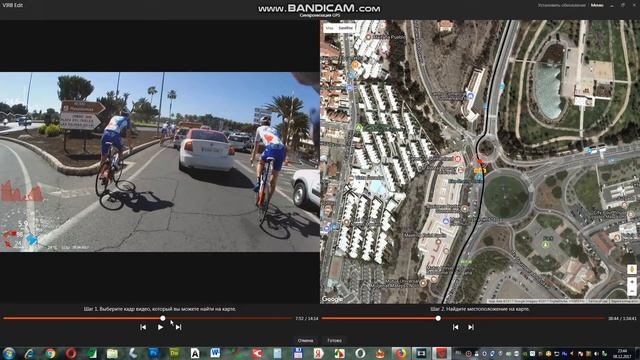Open Bandicam recorder icon in taskbar
This screenshot has width=640, height=360.
pyautogui.click(x=442, y=353)
